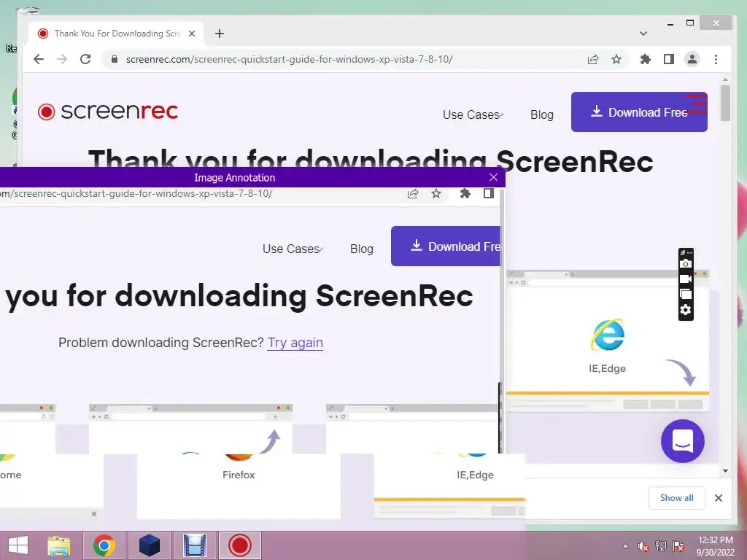The width and height of the screenshot is (747, 560).
Task: Click the muted volume tray icon
Action: pos(643,546)
